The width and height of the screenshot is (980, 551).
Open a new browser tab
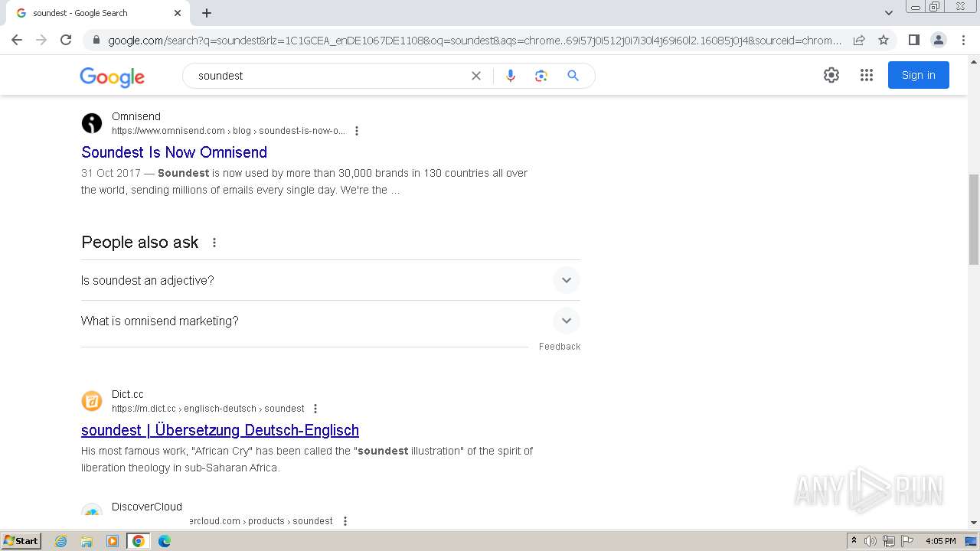(207, 13)
